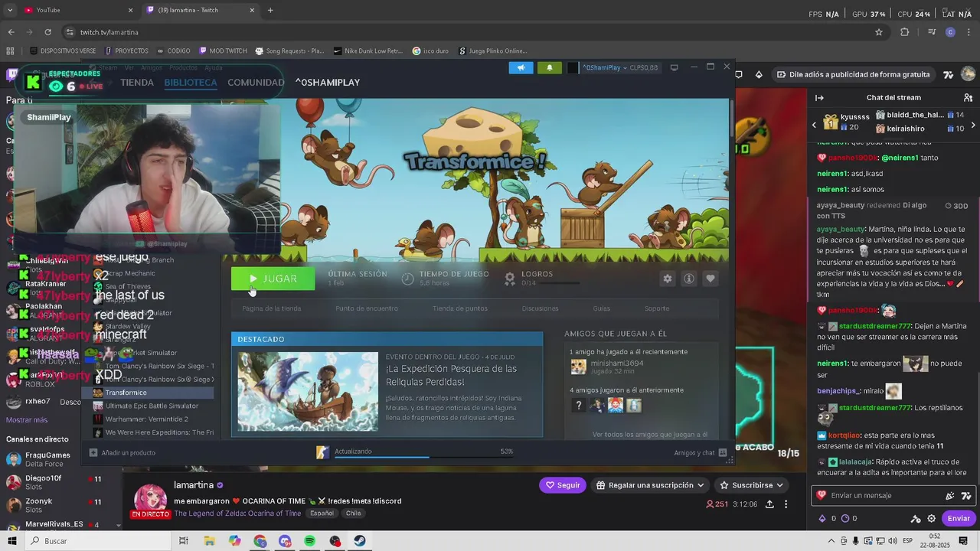The width and height of the screenshot is (980, 551).
Task: Open the Transformice Guías tab
Action: (x=602, y=308)
